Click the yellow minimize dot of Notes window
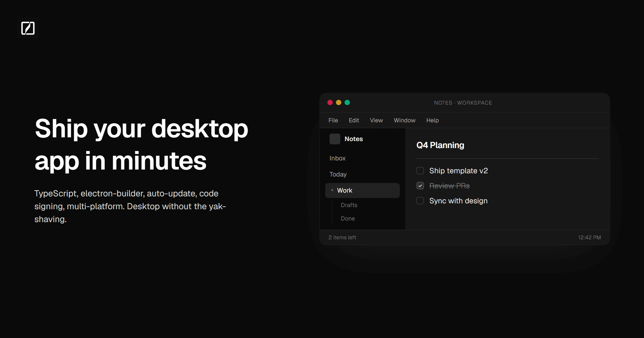 pyautogui.click(x=339, y=102)
